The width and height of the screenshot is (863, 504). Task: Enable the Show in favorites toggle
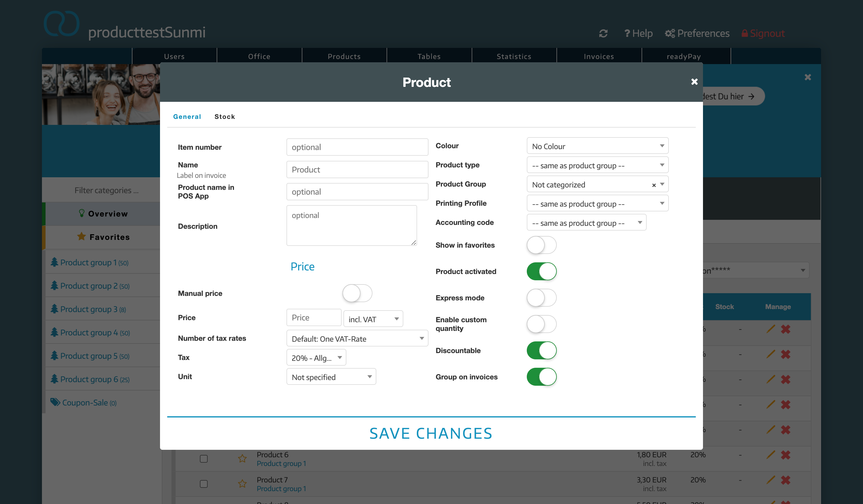point(541,245)
